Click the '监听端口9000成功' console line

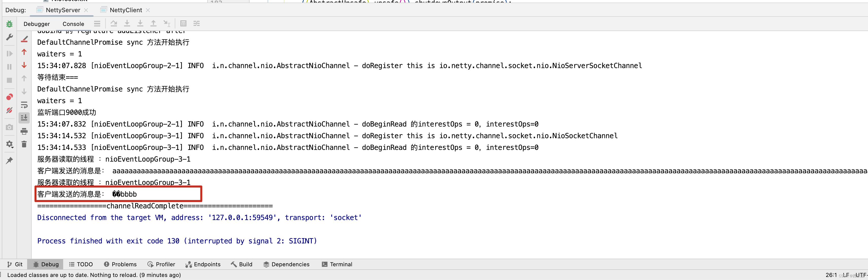67,112
